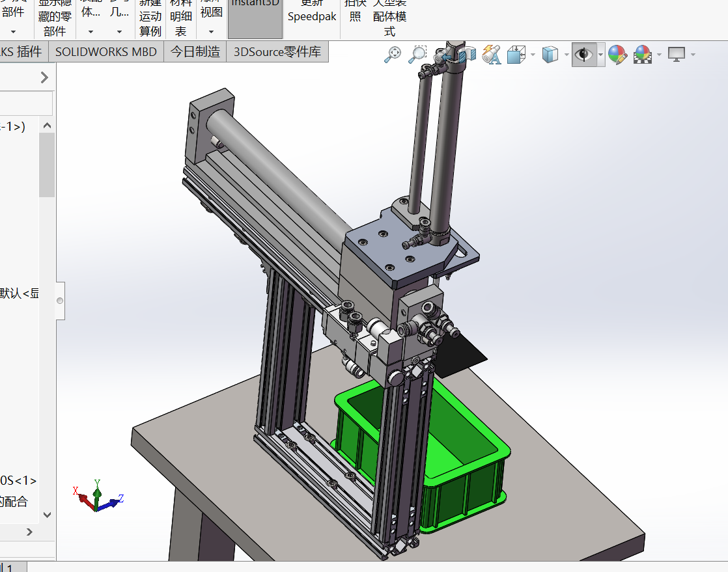Open dropdown arrow under 部件 button
This screenshot has height=572, width=728.
[x=13, y=31]
